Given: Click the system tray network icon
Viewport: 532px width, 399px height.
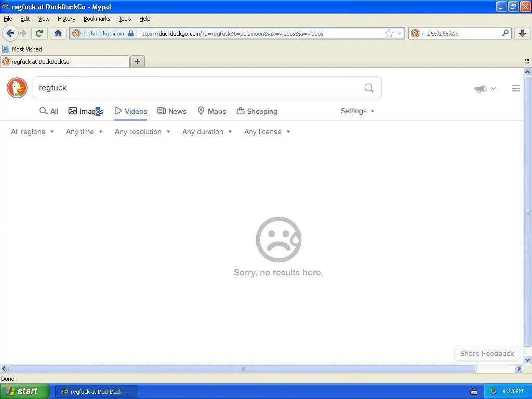Looking at the screenshot, I should point(493,392).
